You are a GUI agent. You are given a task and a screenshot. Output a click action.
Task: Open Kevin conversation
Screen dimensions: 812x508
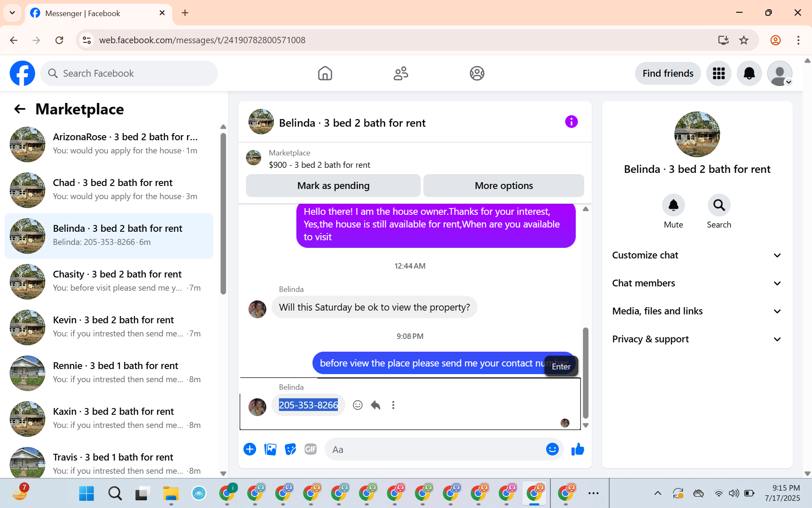(109, 327)
